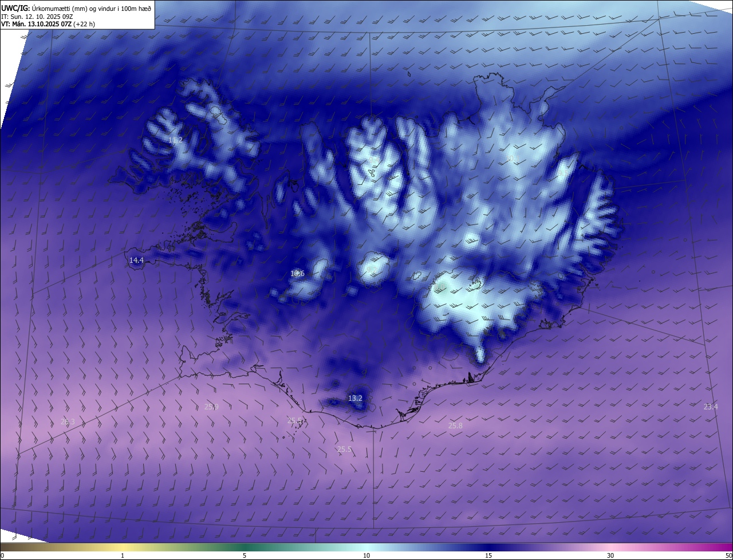This screenshot has height=560, width=733.
Task: Click the '14.4' value label on the map
Action: click(x=136, y=260)
